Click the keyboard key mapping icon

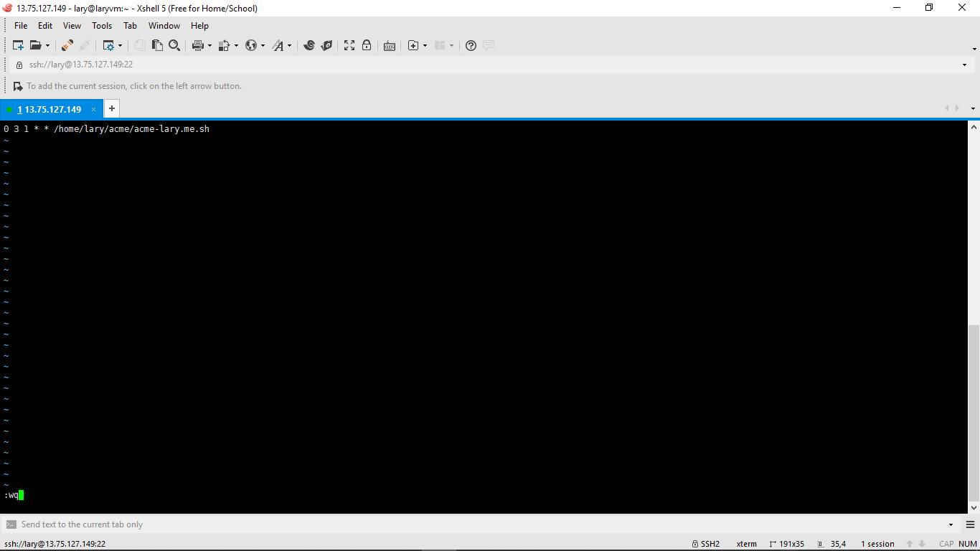390,45
